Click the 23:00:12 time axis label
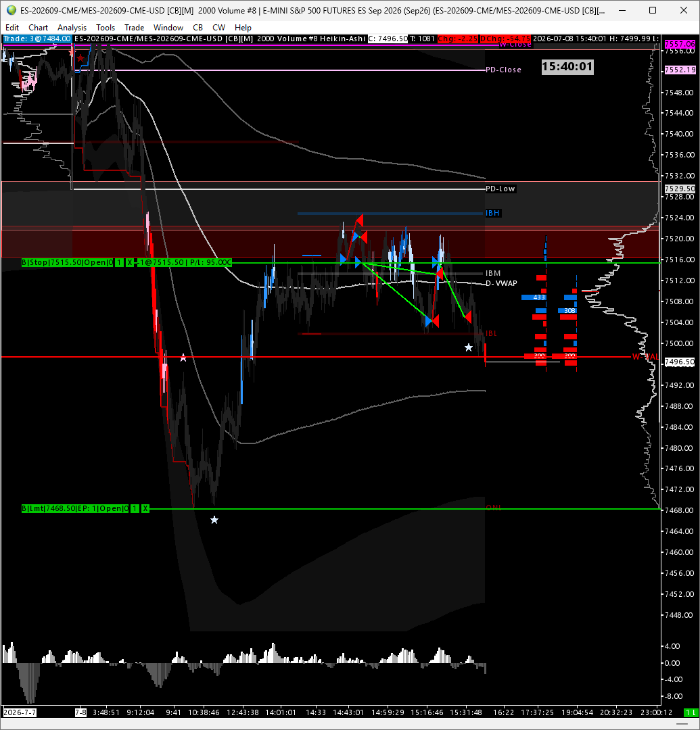700x730 pixels. coord(656,712)
